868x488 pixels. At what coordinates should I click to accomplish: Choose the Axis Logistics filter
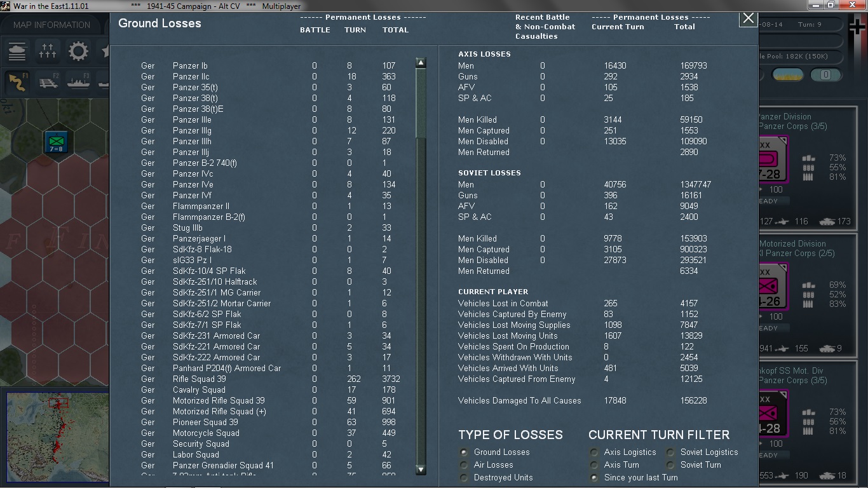click(x=594, y=452)
